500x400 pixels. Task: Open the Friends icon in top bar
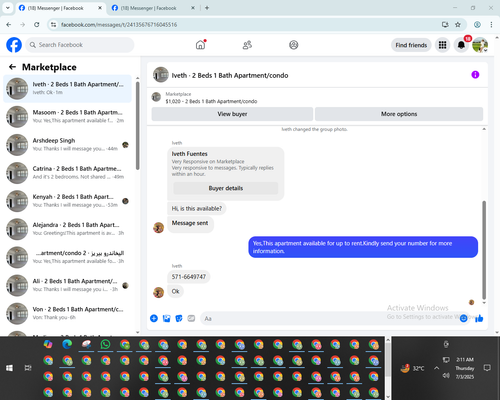tap(247, 45)
